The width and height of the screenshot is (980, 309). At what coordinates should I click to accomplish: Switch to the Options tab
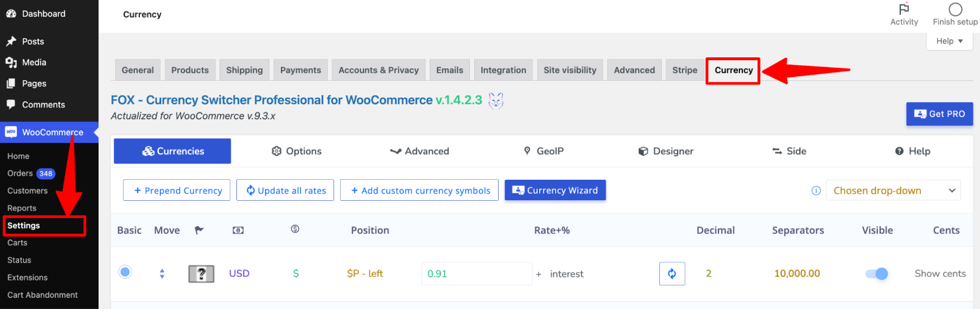tap(297, 151)
